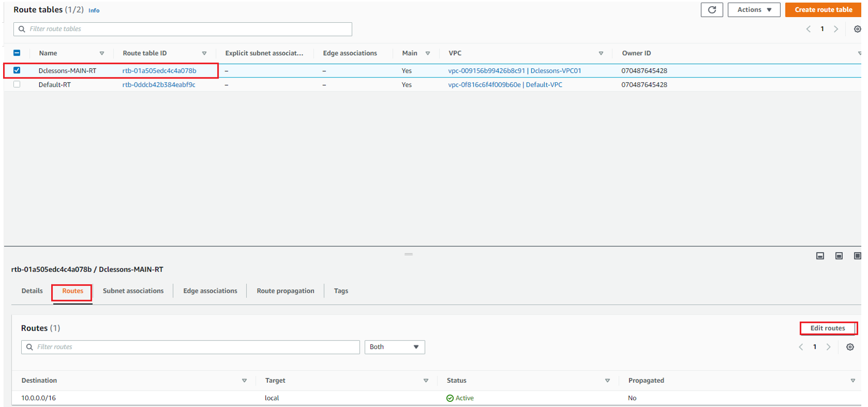Open the Subnet associations tab

point(133,291)
